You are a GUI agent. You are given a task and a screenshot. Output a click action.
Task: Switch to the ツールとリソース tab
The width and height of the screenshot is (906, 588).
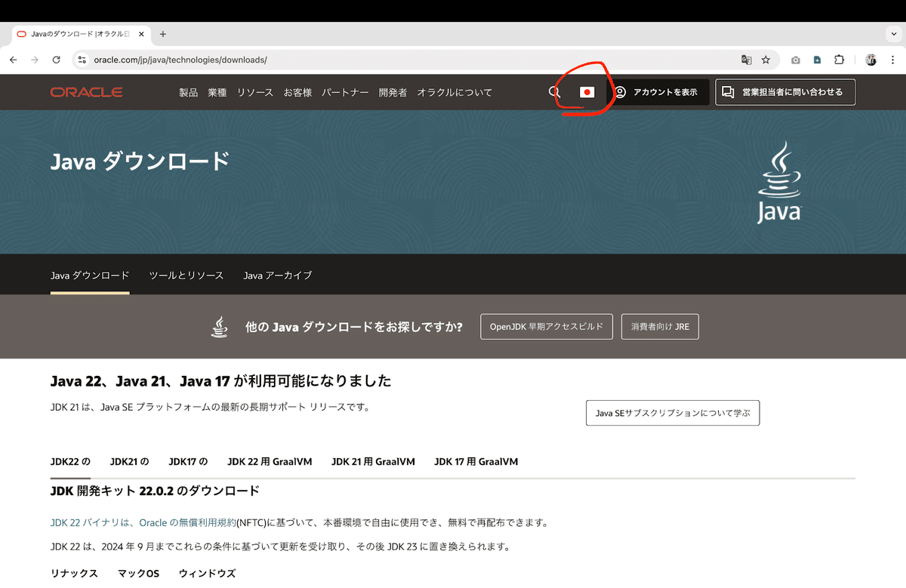point(186,276)
